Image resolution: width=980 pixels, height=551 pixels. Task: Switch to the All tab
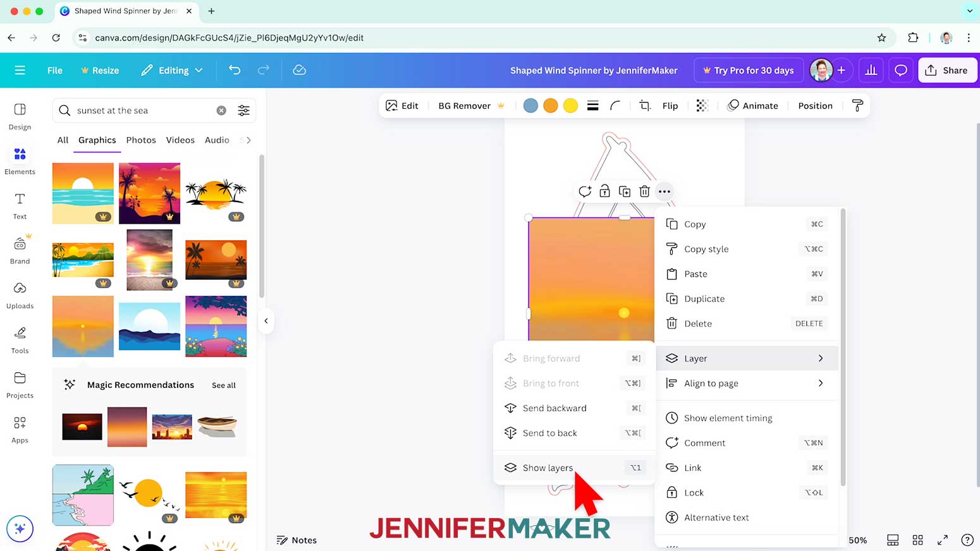pyautogui.click(x=63, y=140)
